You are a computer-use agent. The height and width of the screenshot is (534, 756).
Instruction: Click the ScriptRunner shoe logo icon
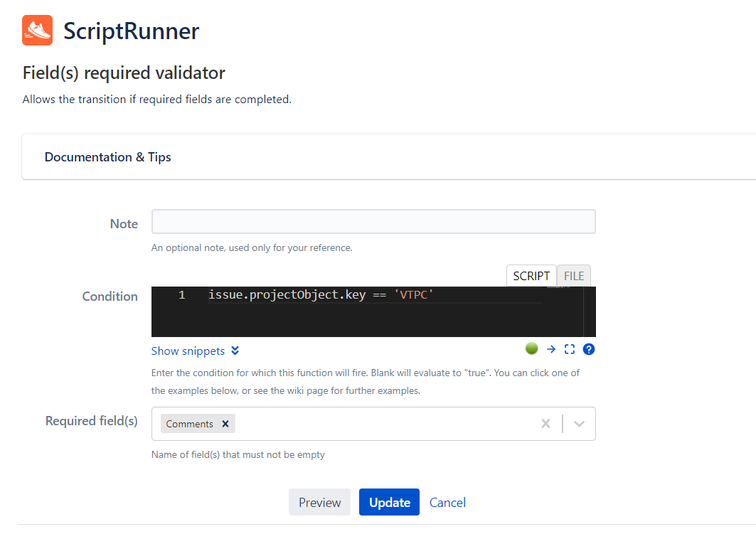pyautogui.click(x=37, y=30)
